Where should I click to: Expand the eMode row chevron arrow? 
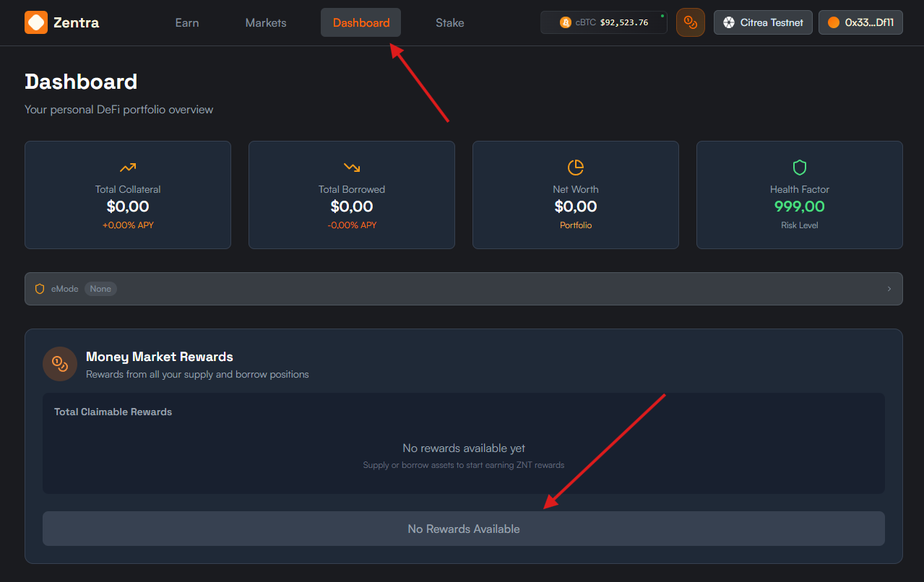click(889, 289)
